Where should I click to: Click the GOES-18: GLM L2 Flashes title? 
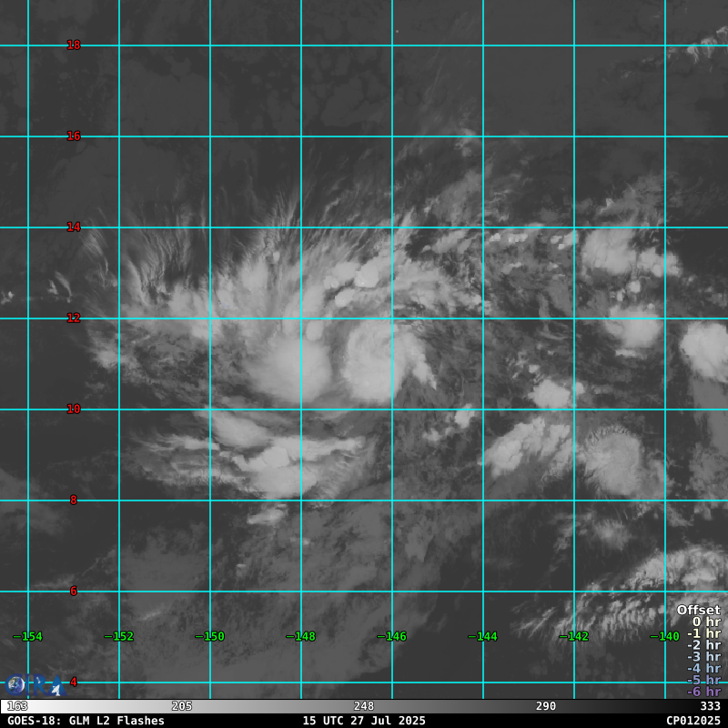(x=86, y=721)
